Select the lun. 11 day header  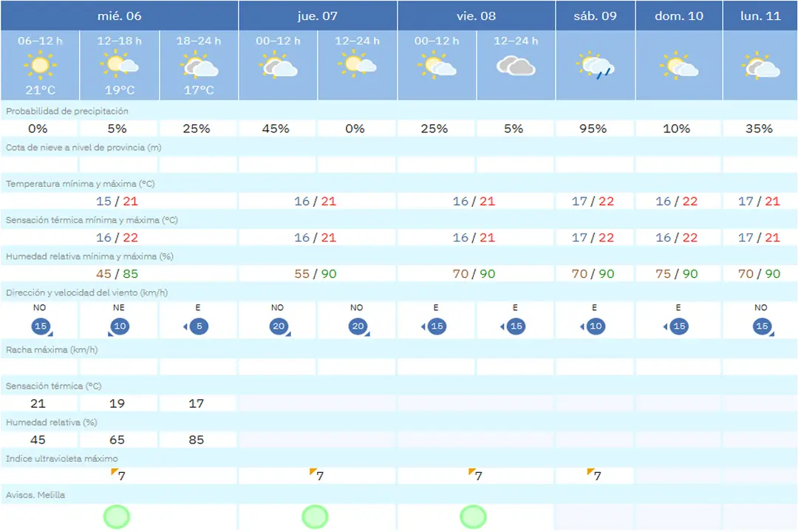pyautogui.click(x=760, y=16)
